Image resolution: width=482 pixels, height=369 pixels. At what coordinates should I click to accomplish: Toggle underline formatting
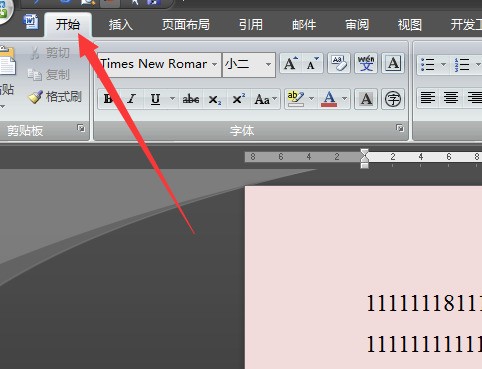155,99
